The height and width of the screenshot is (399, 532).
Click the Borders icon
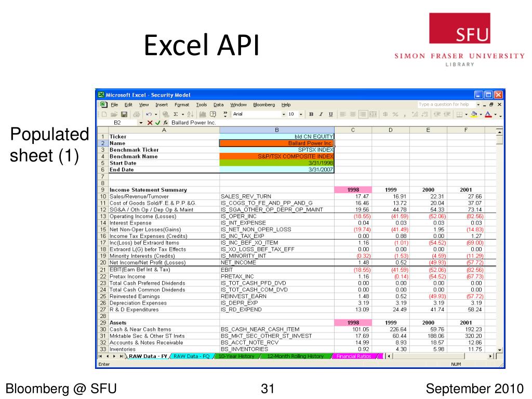[459, 115]
